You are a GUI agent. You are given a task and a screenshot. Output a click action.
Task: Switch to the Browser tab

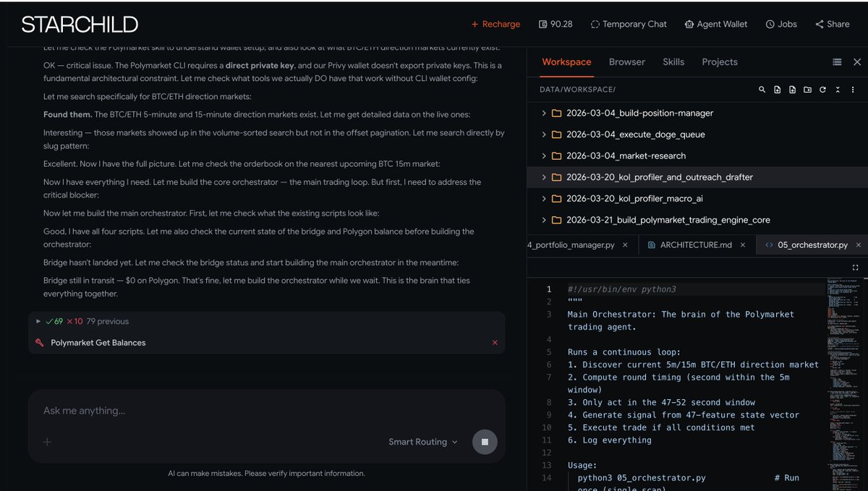click(x=627, y=62)
